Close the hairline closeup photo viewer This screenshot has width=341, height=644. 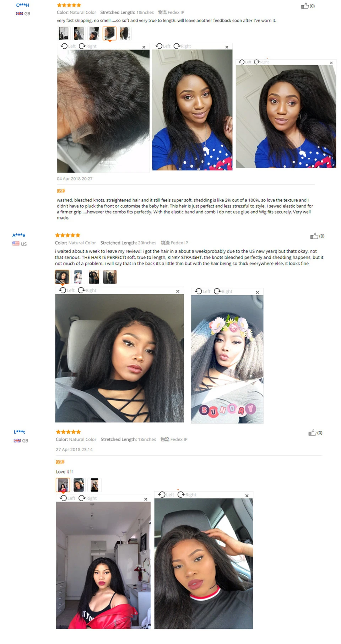[x=144, y=47]
